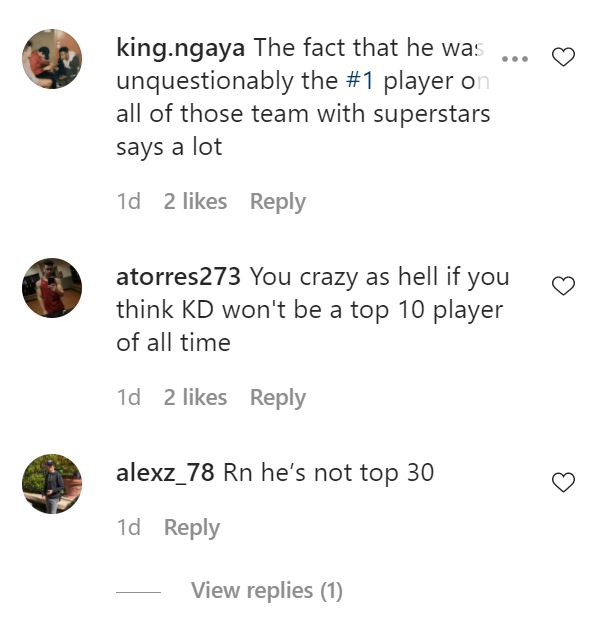Visit atorres273 username link

pos(178,277)
